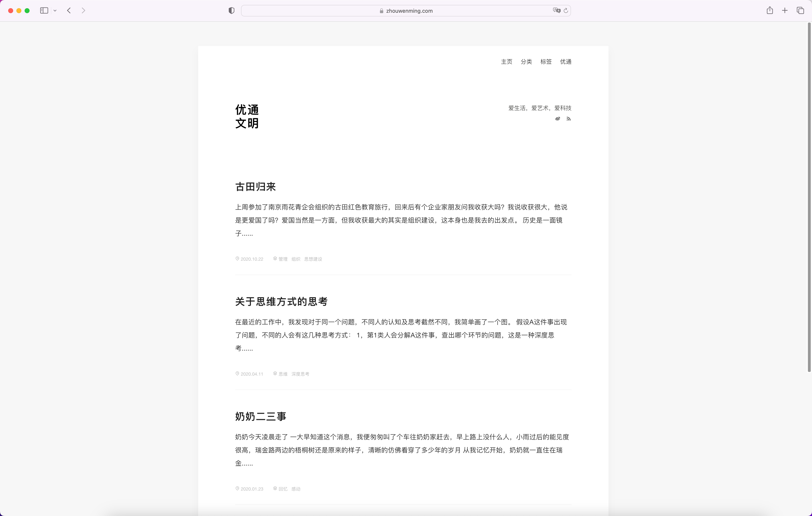Screen dimensions: 812x516
Task: Enter full screen with green button
Action: click(x=27, y=11)
